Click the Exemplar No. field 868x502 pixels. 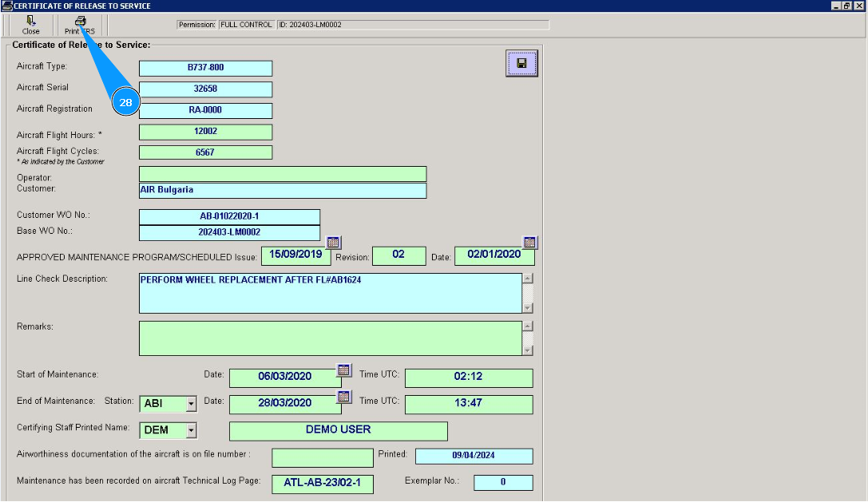pyautogui.click(x=502, y=483)
